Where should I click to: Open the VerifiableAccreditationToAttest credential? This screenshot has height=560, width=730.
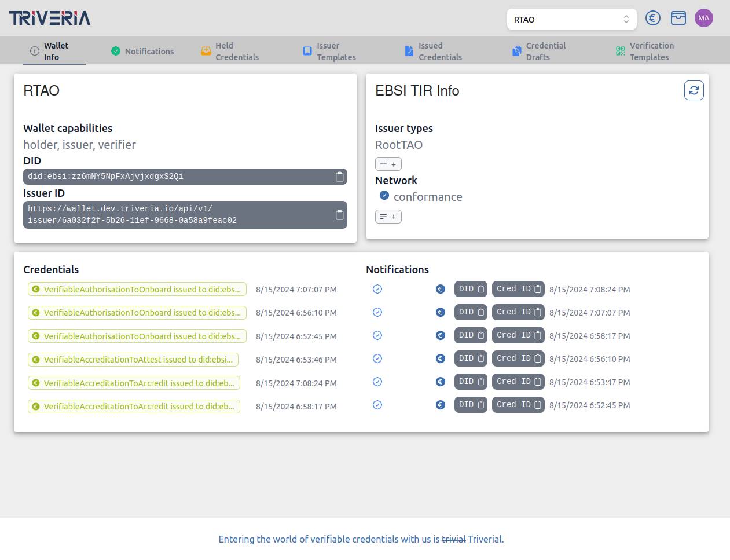pyautogui.click(x=133, y=360)
